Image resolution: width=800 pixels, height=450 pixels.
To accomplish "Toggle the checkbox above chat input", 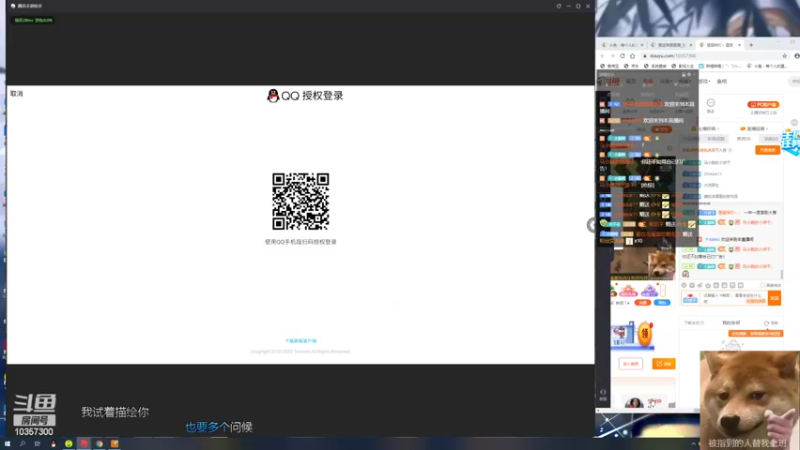I will [763, 286].
